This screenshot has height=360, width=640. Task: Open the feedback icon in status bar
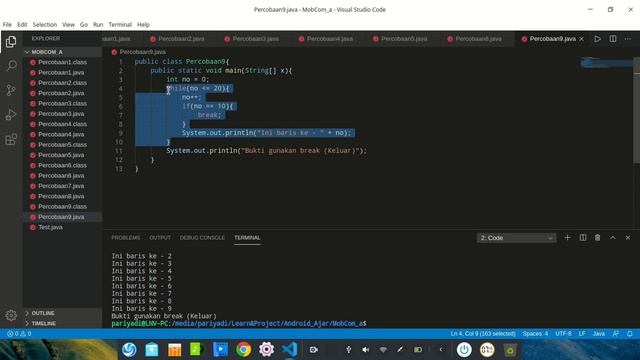tap(616, 334)
